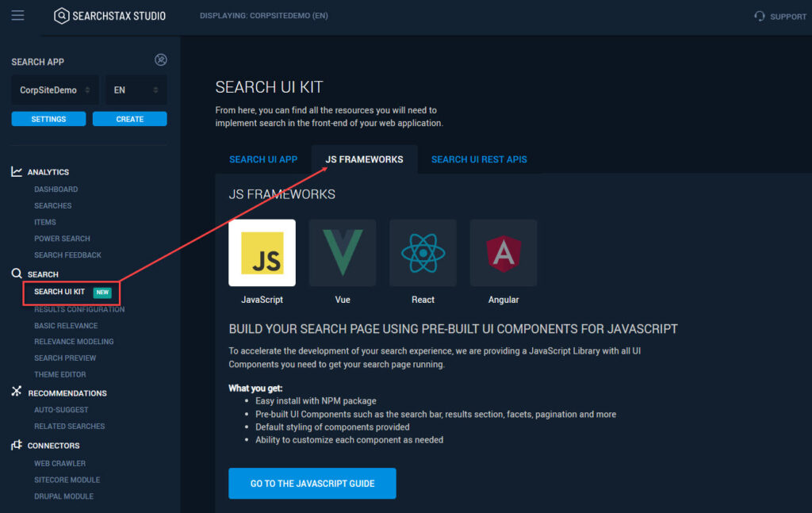Screen dimensions: 812x513
Task: Click the 'SEARCH UI KIT' page heading
Action: (270, 87)
